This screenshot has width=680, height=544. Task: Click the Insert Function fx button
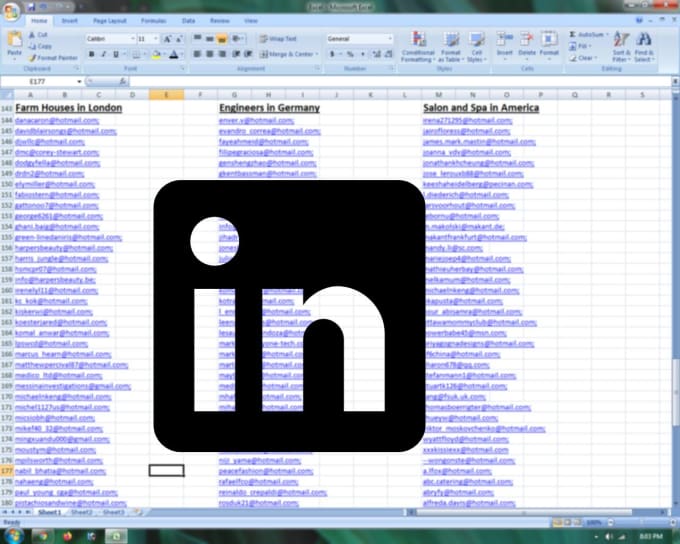click(x=123, y=81)
